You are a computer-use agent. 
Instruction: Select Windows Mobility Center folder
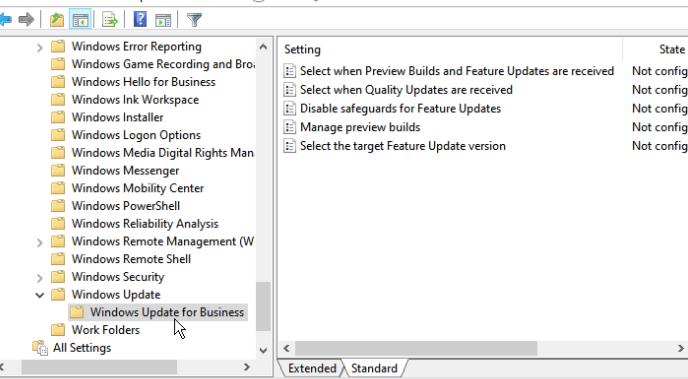tap(138, 188)
